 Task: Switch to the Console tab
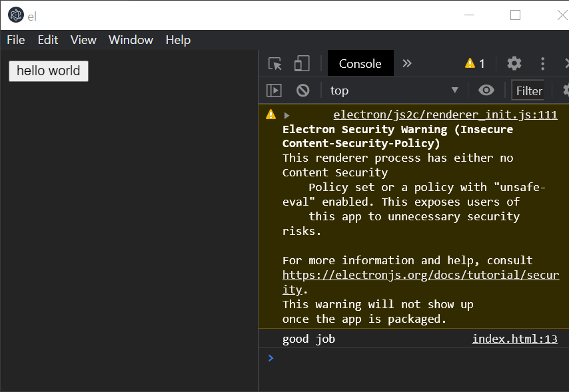pos(360,64)
